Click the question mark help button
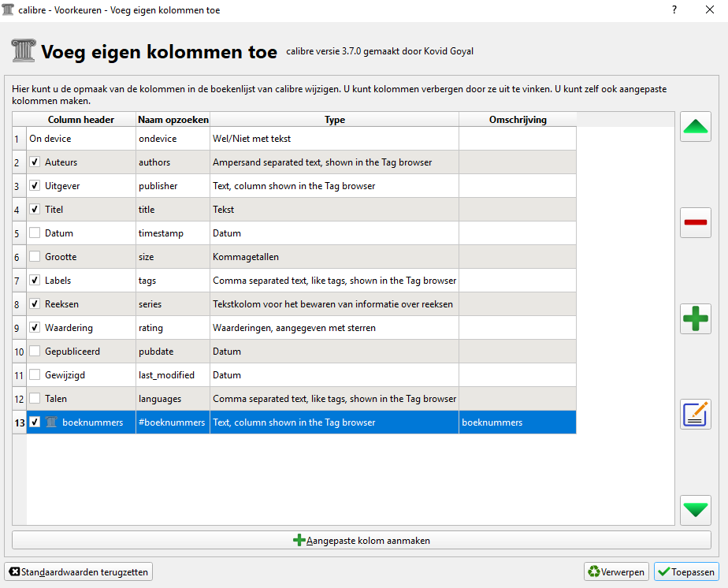The width and height of the screenshot is (728, 588). (674, 10)
